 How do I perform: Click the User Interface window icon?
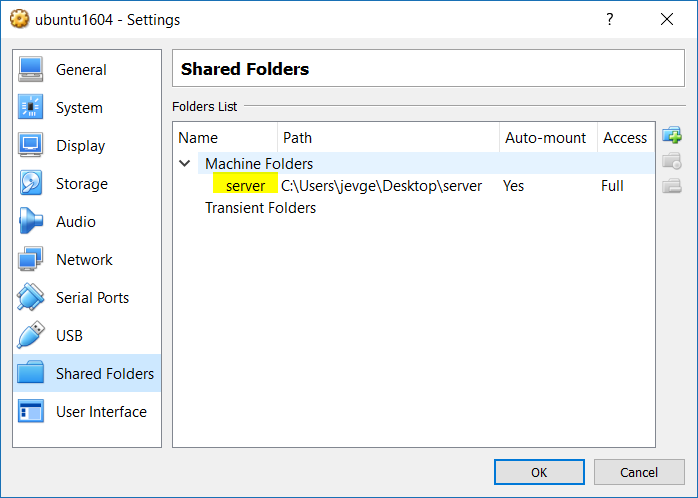point(31,411)
